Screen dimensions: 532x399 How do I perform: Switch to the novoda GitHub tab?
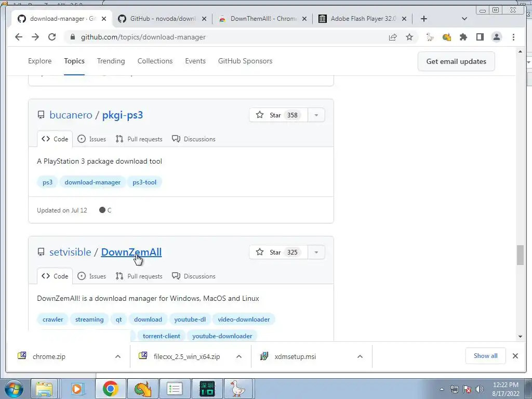[161, 19]
